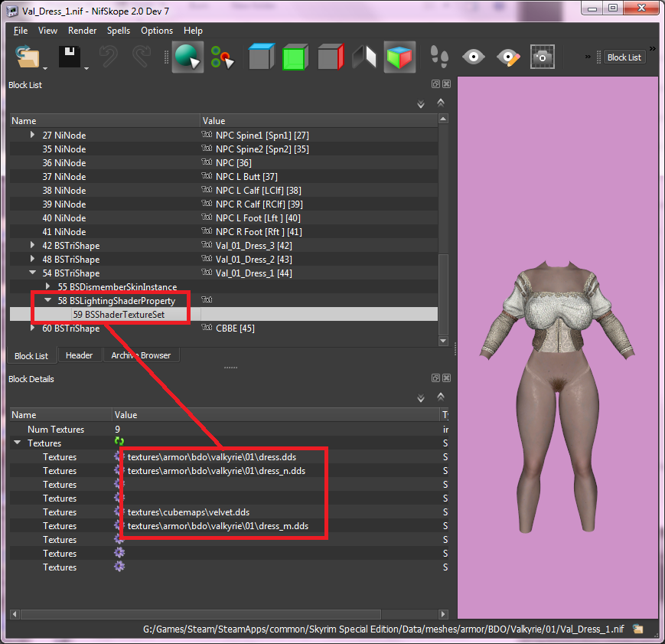Click the Block List scrollbar up arrow
This screenshot has width=665, height=644.
[443, 119]
